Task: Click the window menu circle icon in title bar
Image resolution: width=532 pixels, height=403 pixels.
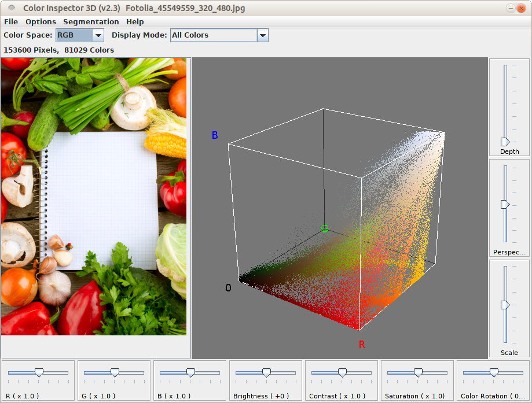Action: pos(12,8)
